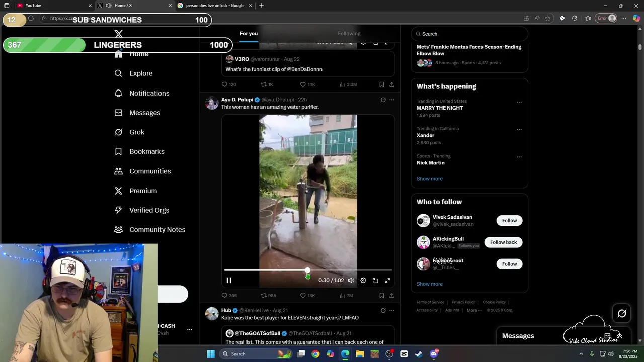Open more options on Hub post
The height and width of the screenshot is (362, 644).
[392, 311]
